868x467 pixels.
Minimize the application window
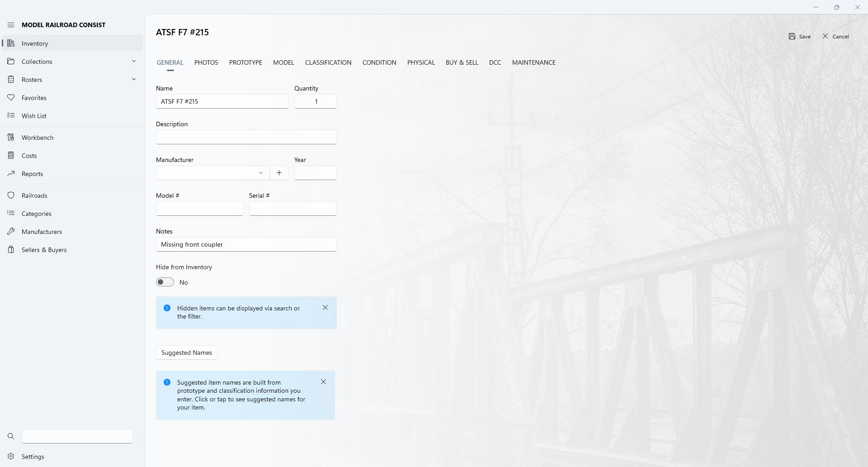coord(816,7)
